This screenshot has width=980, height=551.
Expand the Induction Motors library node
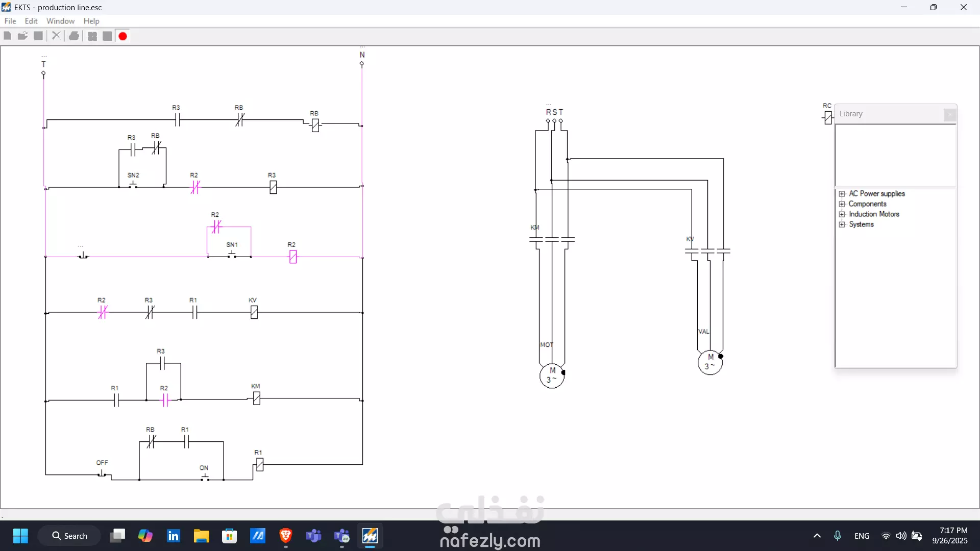pyautogui.click(x=842, y=214)
